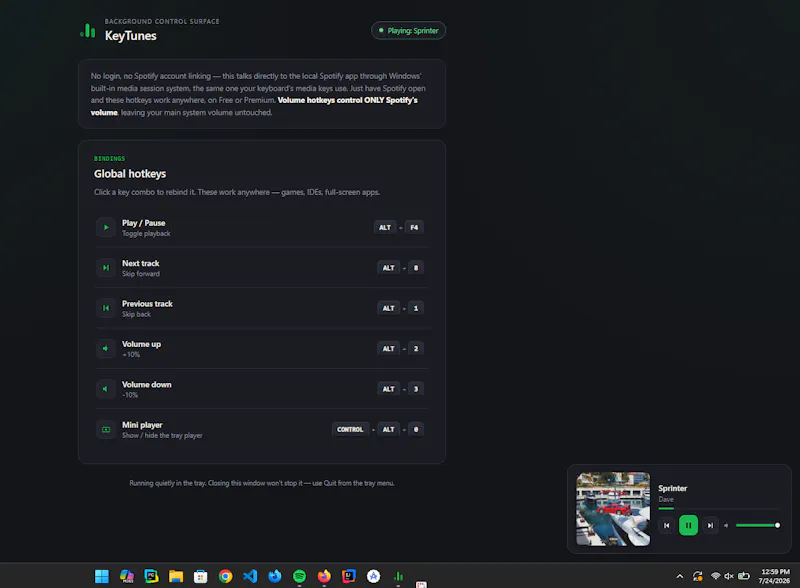This screenshot has height=588, width=800.
Task: Click the mini player speaker icon
Action: tap(726, 525)
